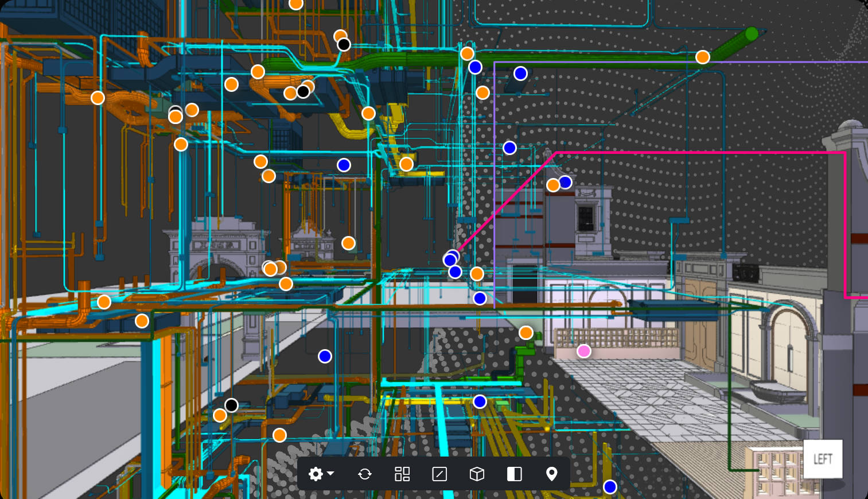868x499 pixels.
Task: Open the layout grid dashboard icon
Action: tap(402, 474)
